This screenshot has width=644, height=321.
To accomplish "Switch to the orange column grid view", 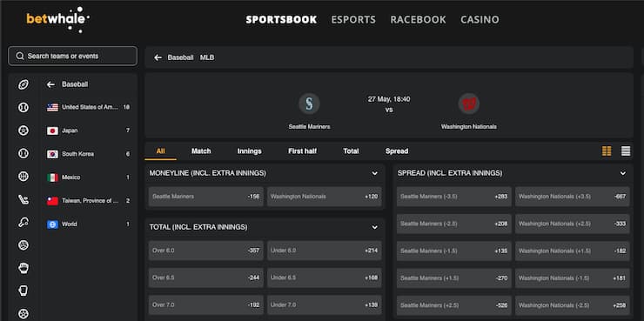I will 607,151.
